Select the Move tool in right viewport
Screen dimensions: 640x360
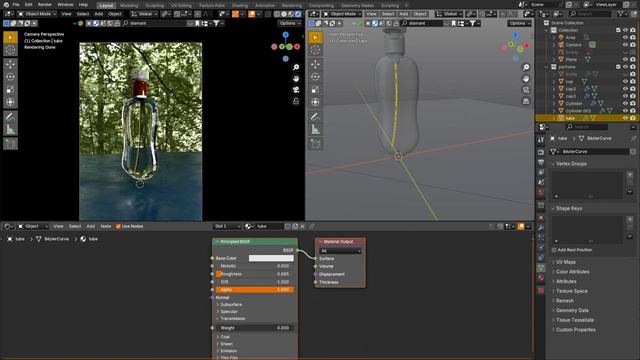click(x=315, y=64)
